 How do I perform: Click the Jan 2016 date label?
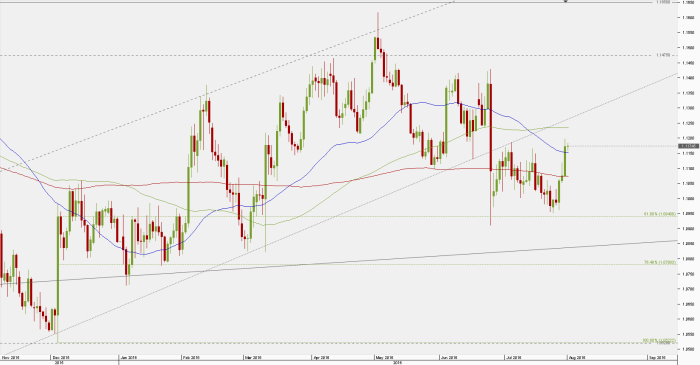pos(128,357)
